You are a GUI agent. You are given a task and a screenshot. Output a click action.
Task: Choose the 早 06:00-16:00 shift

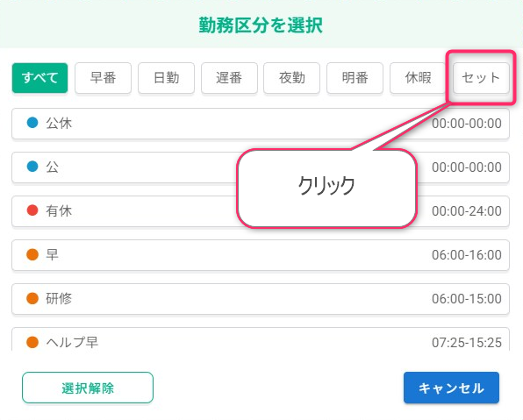pos(261,255)
